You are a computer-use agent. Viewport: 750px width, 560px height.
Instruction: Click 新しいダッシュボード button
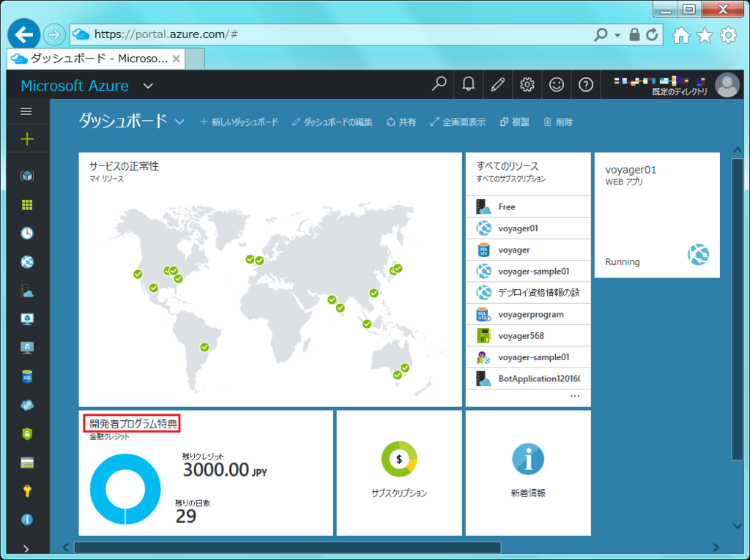tap(239, 122)
